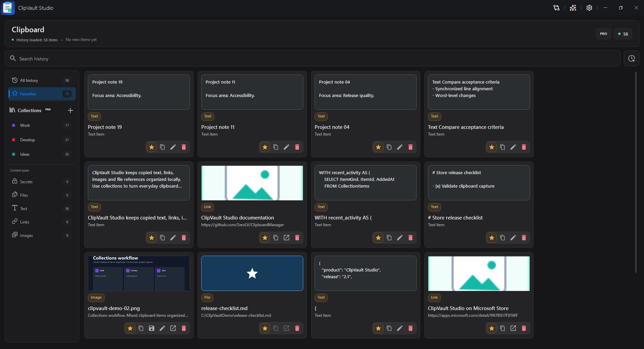Unfavorite Project note 19 via star
Screen dimensions: 644x349
tap(152, 147)
